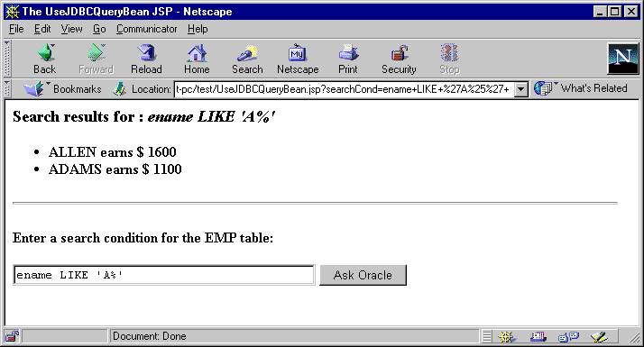Open the Security padlock toolbar icon

tap(399, 59)
